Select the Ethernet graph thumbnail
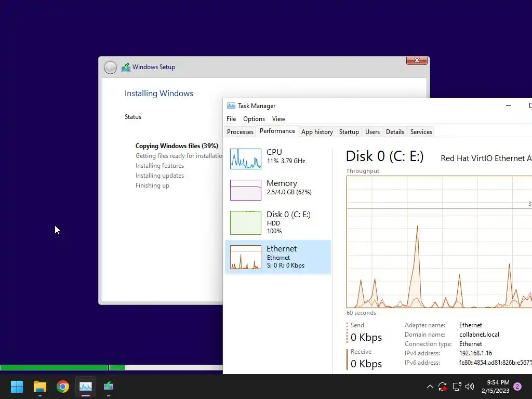The width and height of the screenshot is (532, 399). (246, 257)
